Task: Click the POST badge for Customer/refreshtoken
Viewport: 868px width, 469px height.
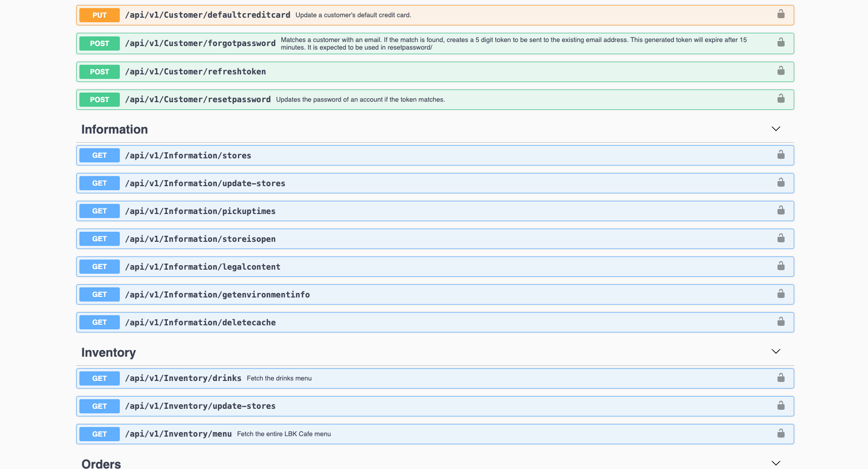Action: 100,72
